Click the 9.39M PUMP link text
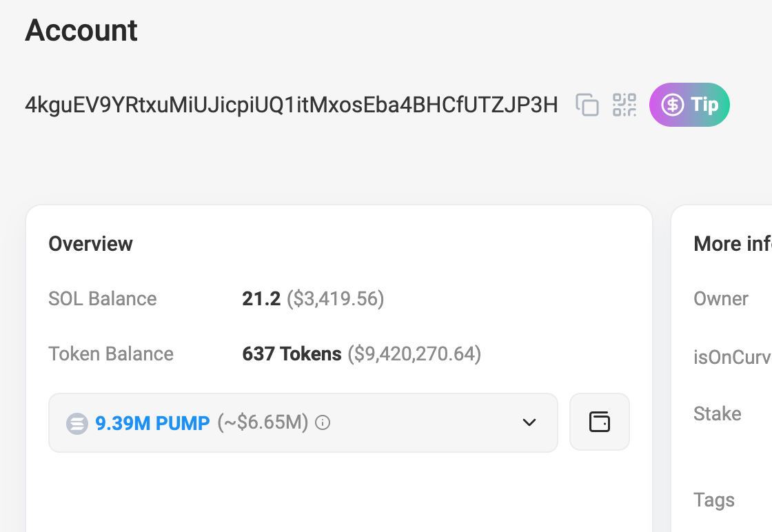Screen dimensions: 772x532 point(152,423)
